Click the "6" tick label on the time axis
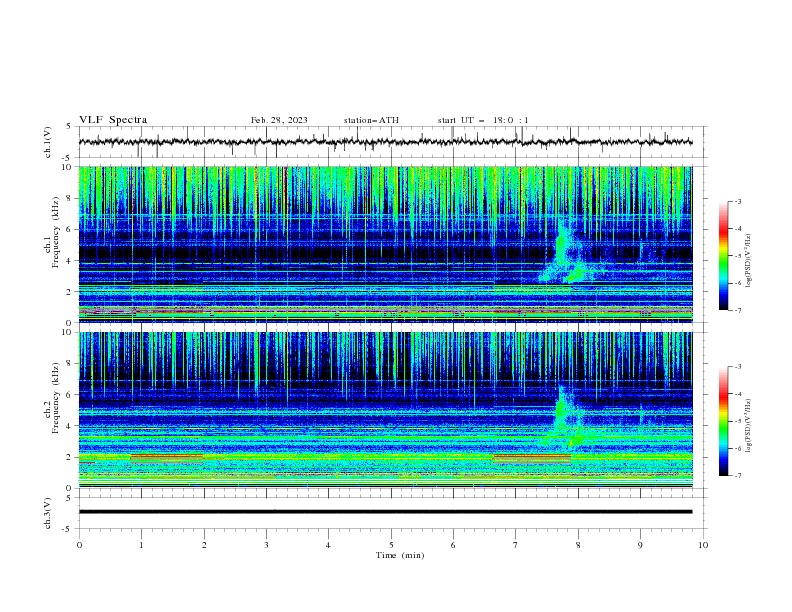Screen dimensions: 792x612 pos(453,545)
